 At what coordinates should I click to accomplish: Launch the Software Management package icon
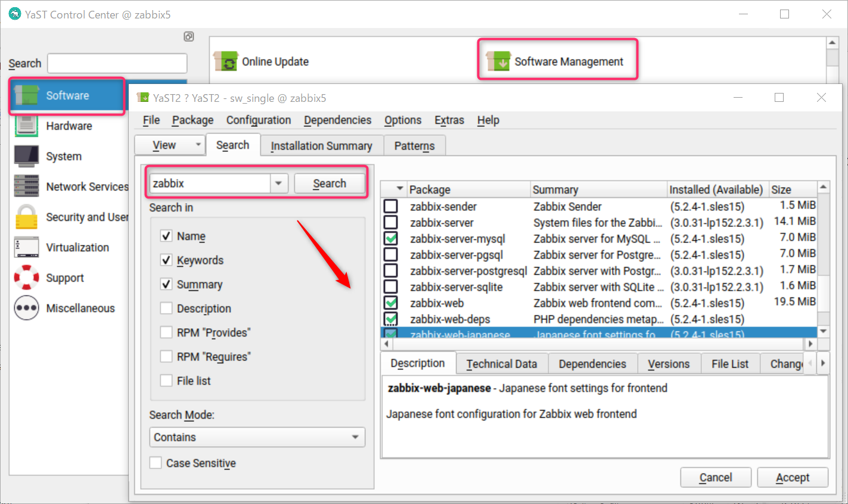click(498, 61)
